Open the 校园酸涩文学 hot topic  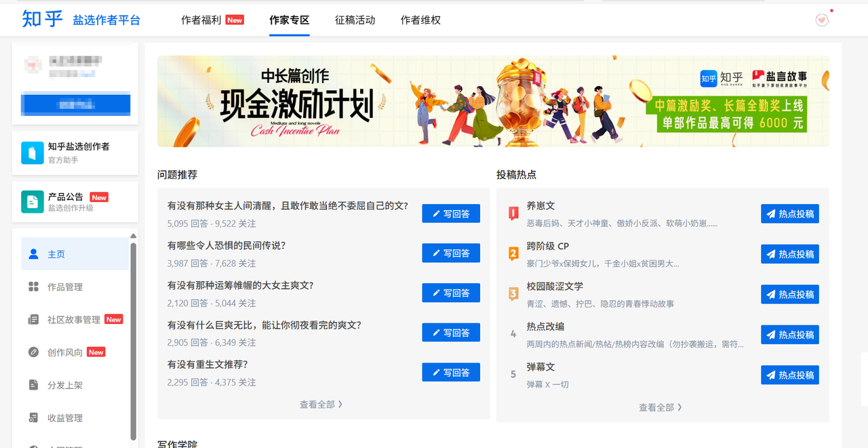click(x=555, y=286)
